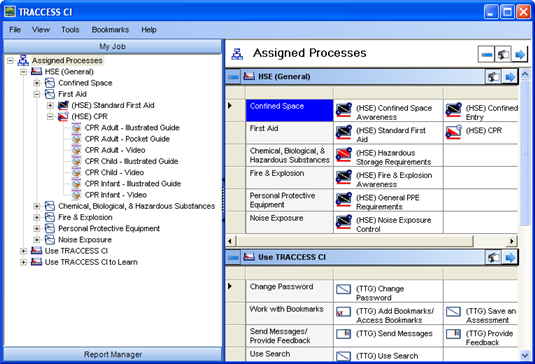The height and width of the screenshot is (364, 535).
Task: Collapse the Use TRACCESS CI section panel
Action: (233, 258)
